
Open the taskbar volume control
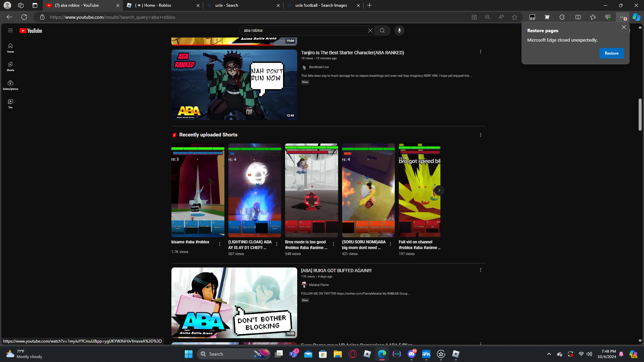589,354
